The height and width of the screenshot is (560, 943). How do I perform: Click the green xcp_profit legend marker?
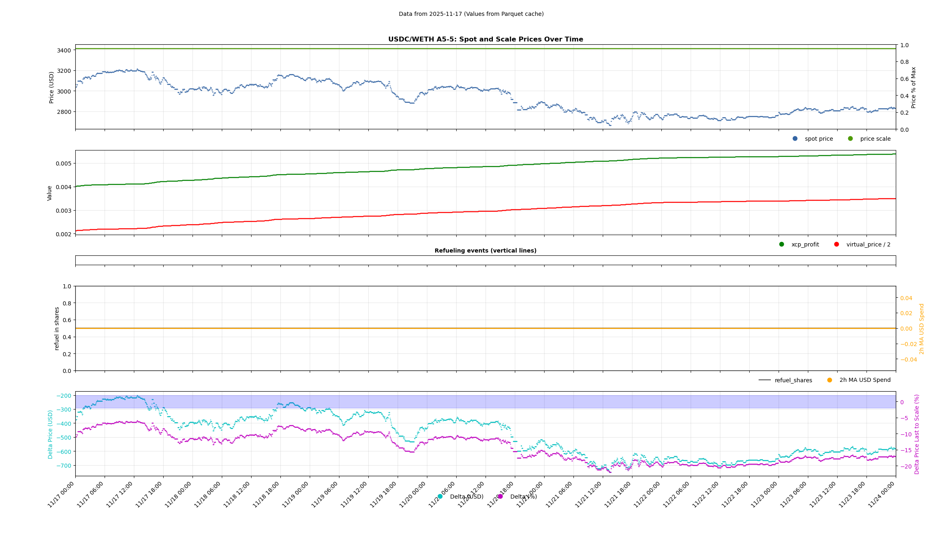point(781,244)
